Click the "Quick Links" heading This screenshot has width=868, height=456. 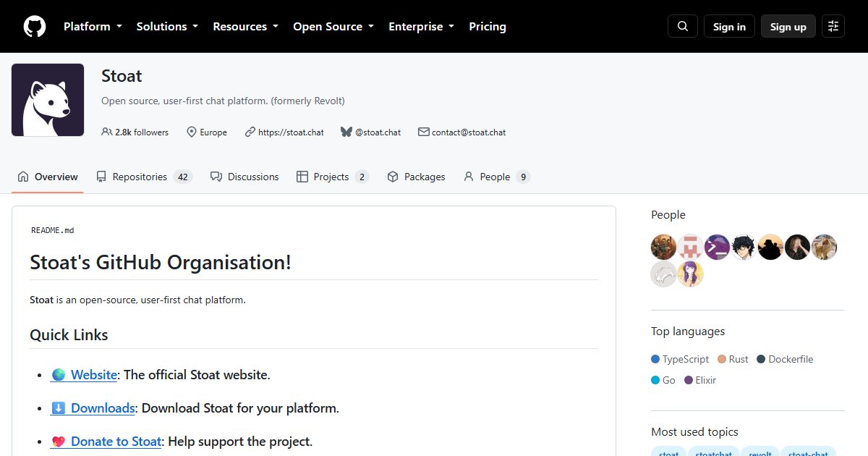69,335
